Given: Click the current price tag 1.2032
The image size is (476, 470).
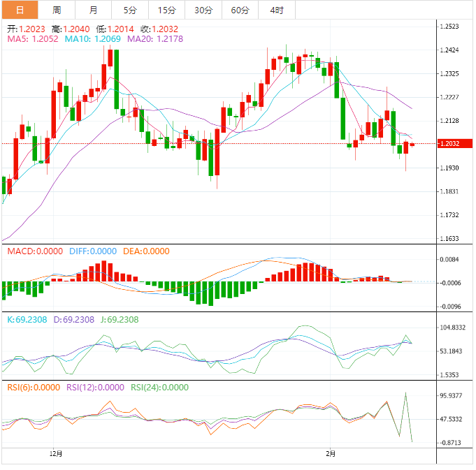Looking at the screenshot, I should [x=448, y=144].
